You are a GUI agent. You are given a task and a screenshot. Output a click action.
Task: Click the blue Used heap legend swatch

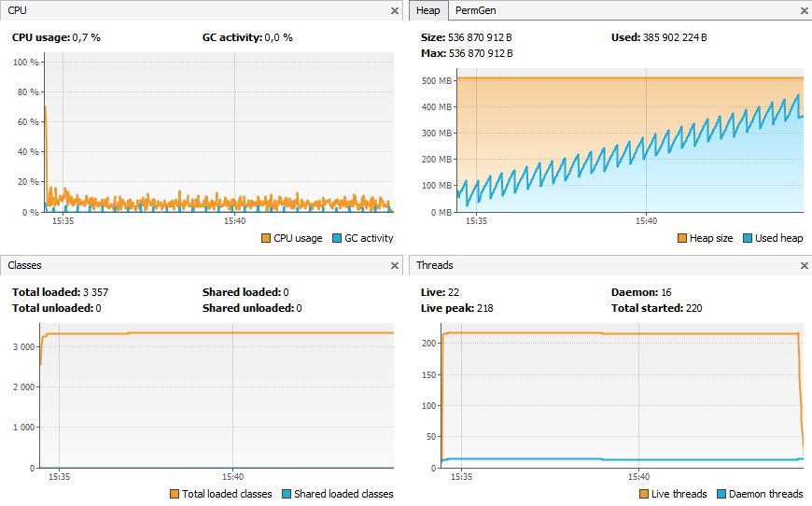coord(747,238)
